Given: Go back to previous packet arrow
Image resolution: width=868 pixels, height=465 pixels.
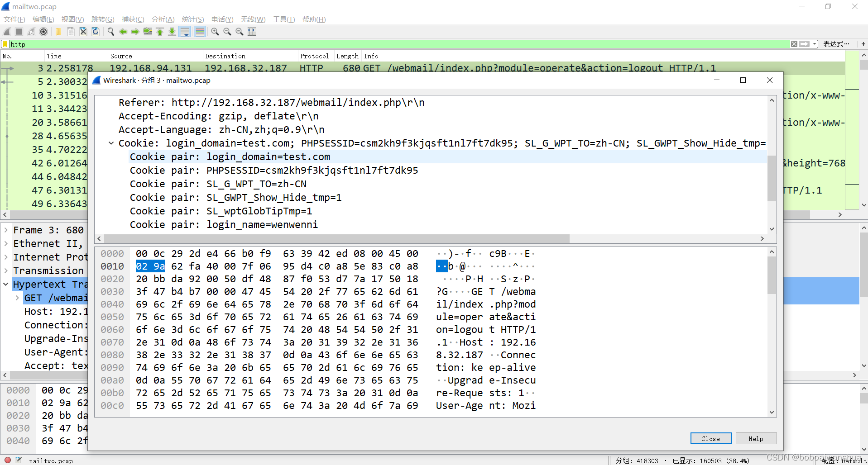Looking at the screenshot, I should (x=123, y=32).
